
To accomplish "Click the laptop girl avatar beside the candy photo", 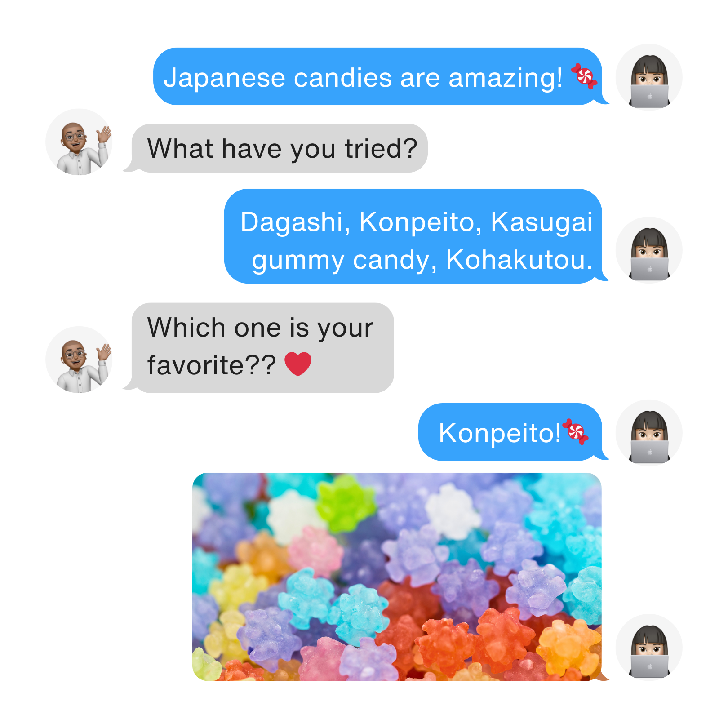I will point(649,648).
